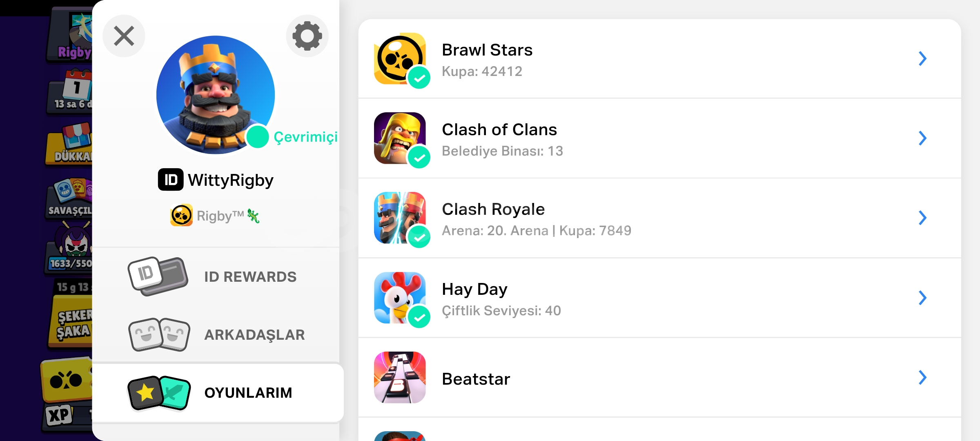
Task: Tap the King profile avatar picture
Action: point(216,95)
